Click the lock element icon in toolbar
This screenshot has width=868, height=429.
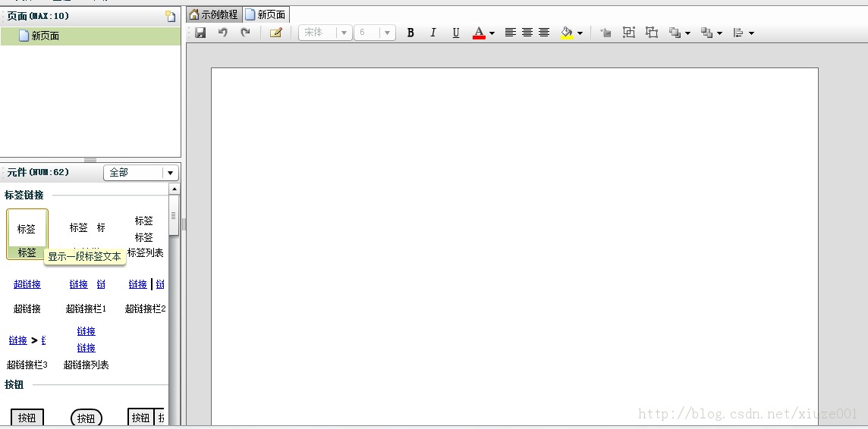(x=606, y=33)
